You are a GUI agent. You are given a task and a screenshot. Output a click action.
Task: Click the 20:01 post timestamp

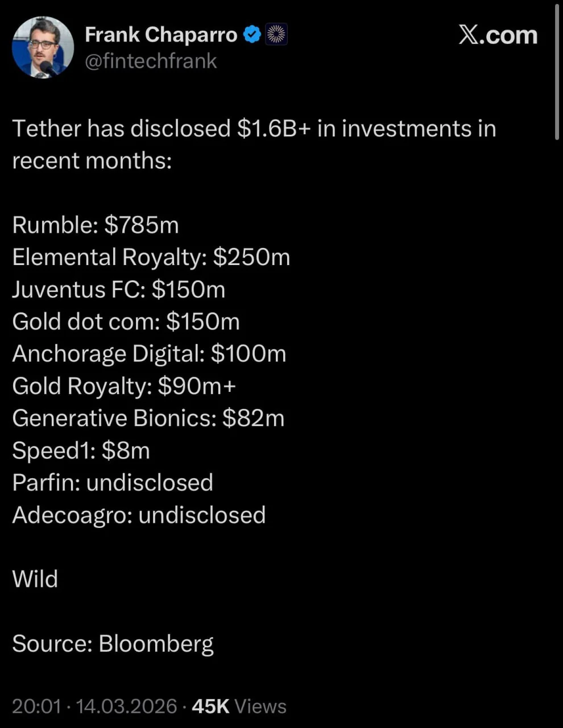click(x=36, y=706)
